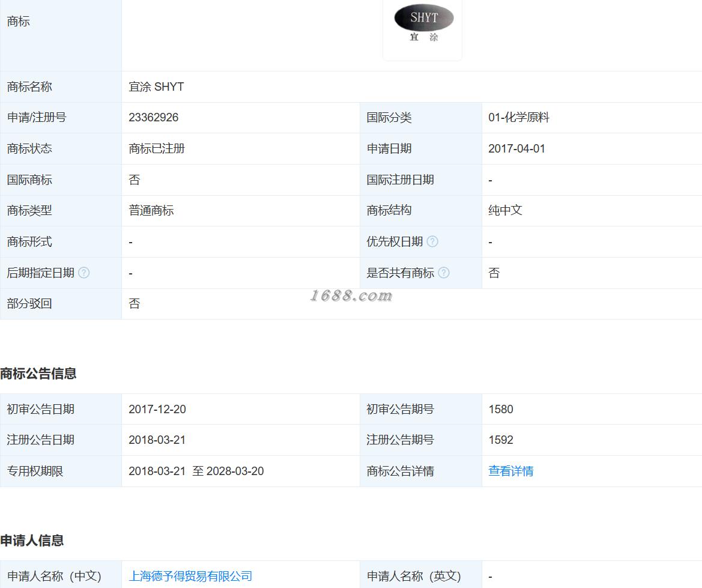
Task: Click the 初审公告期号 label cell
Action: click(x=421, y=409)
